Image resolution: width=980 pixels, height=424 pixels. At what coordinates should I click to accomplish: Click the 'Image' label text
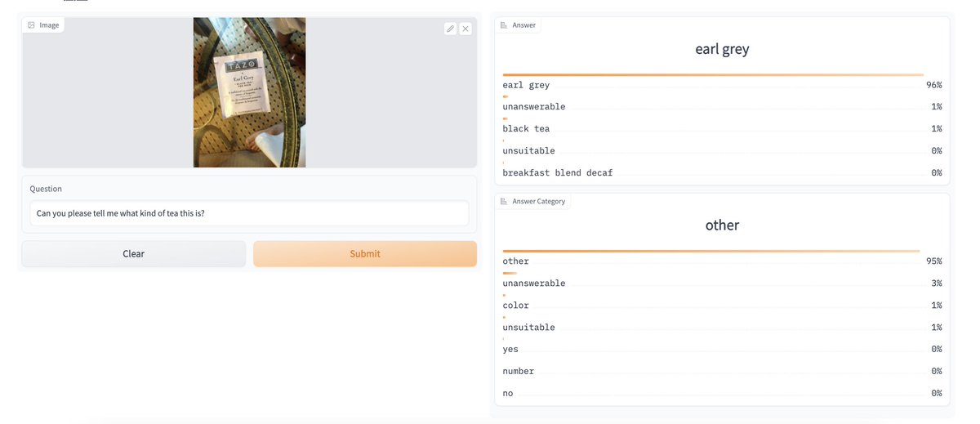49,25
